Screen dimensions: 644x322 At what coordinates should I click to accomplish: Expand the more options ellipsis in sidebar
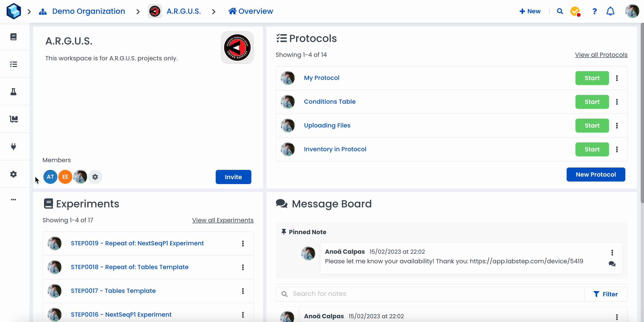pyautogui.click(x=14, y=199)
